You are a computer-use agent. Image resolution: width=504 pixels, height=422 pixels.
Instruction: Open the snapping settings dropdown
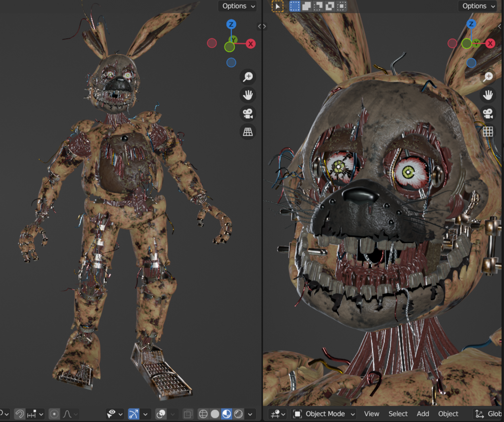(x=35, y=414)
